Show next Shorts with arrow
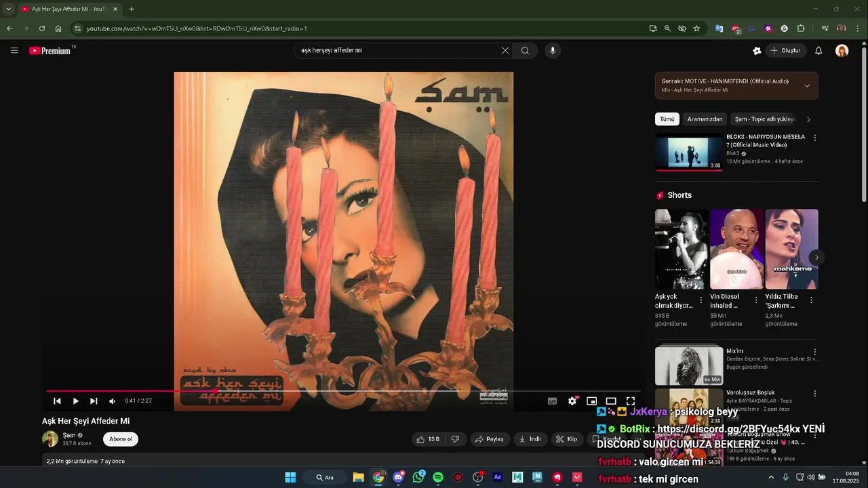868x488 pixels. click(816, 258)
